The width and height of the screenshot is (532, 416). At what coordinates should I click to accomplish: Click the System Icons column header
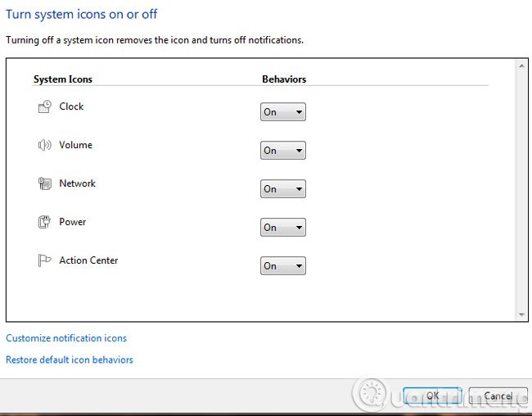[63, 79]
